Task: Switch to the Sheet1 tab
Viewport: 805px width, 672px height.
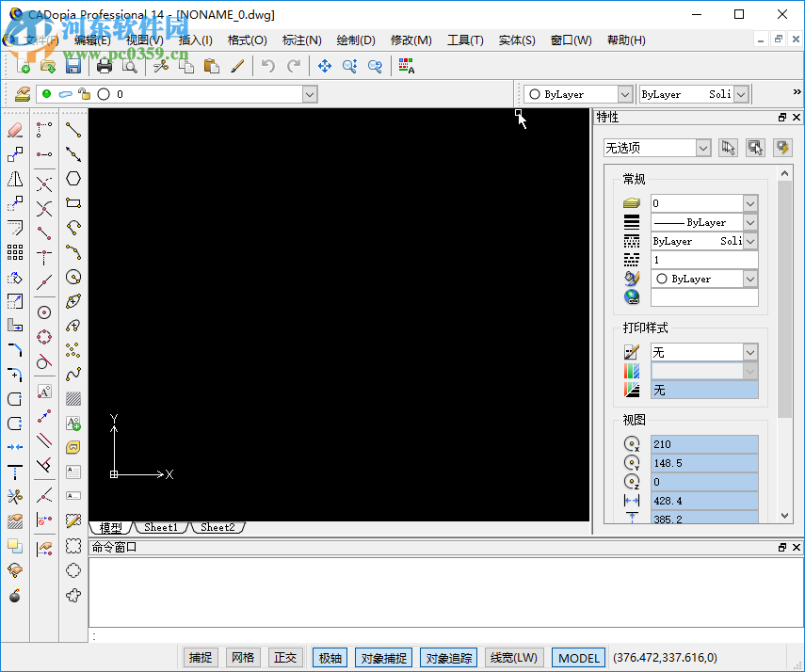Action: coord(161,527)
